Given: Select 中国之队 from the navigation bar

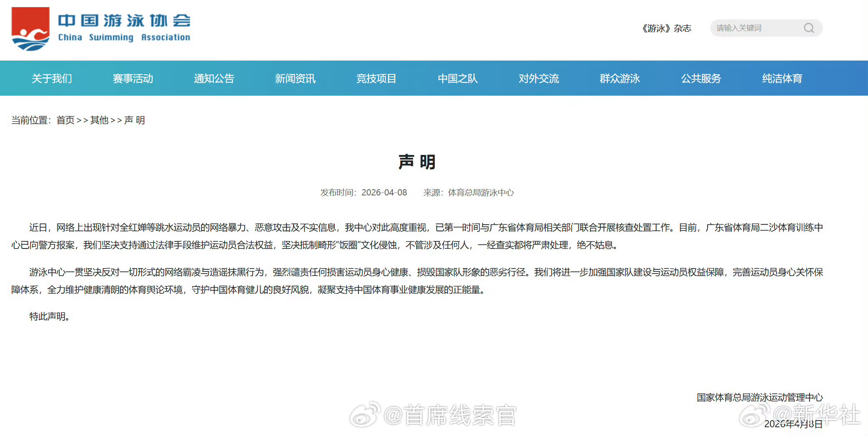Looking at the screenshot, I should click(x=457, y=78).
